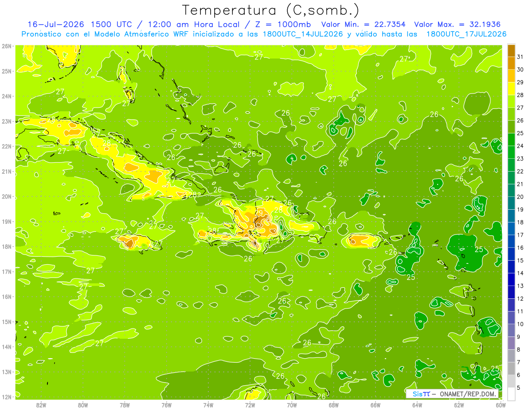Pick the dark blue legend swatch between 13 and 14

pos(511,279)
